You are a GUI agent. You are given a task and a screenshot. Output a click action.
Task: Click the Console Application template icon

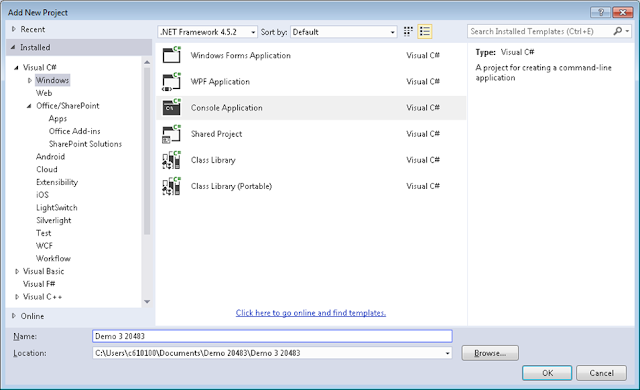[171, 107]
